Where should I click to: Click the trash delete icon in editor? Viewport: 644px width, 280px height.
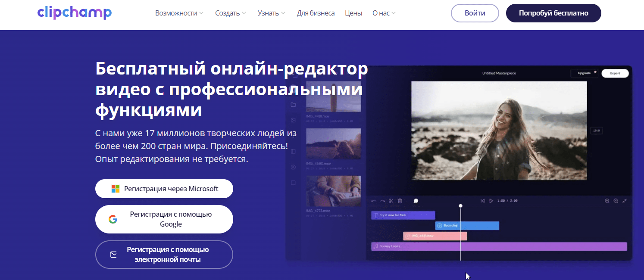[x=400, y=201]
